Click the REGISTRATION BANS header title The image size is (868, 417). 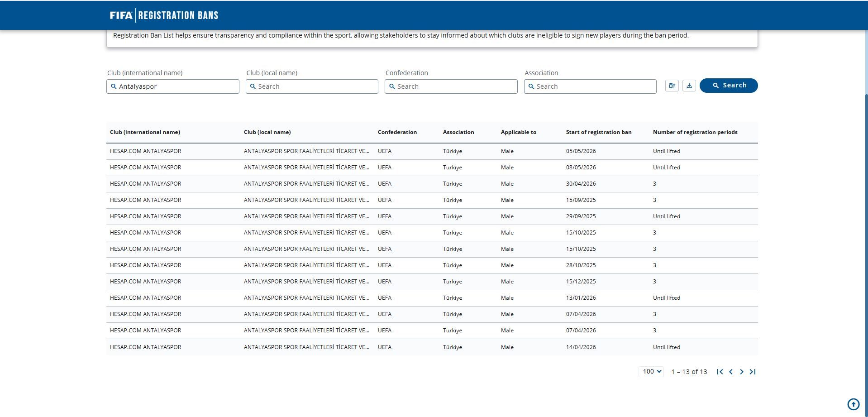click(178, 15)
